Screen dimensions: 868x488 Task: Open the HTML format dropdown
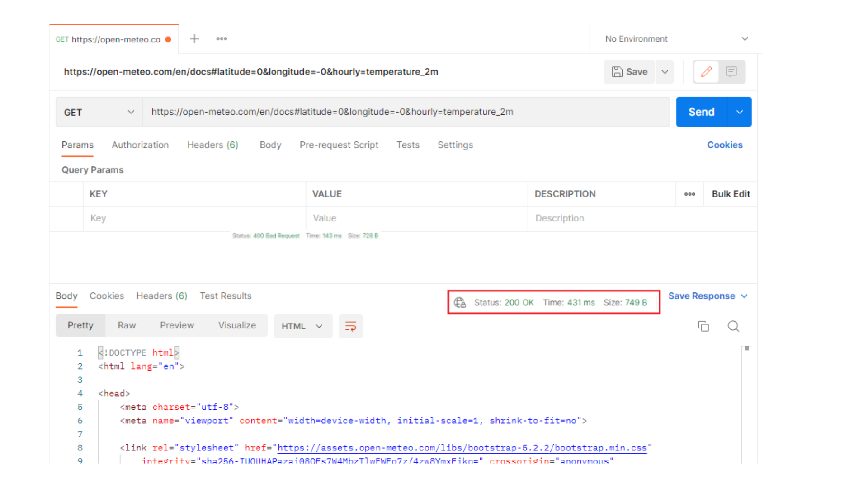(303, 326)
